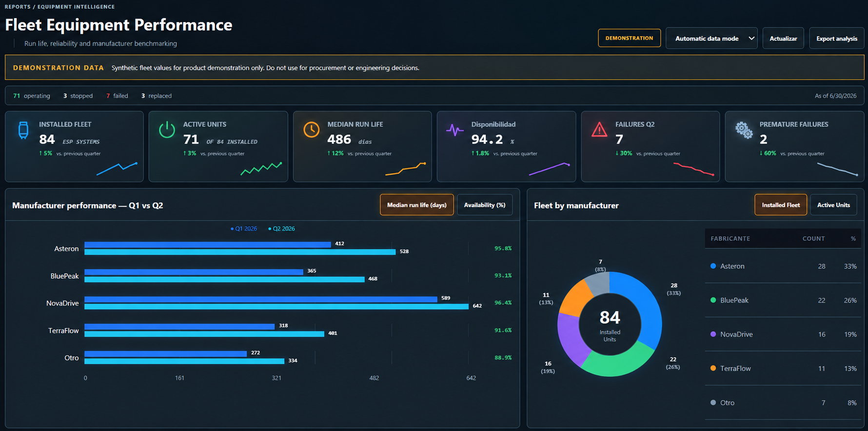The height and width of the screenshot is (431, 868).
Task: Click the purple NovaDrive donut segment
Action: coord(572,340)
